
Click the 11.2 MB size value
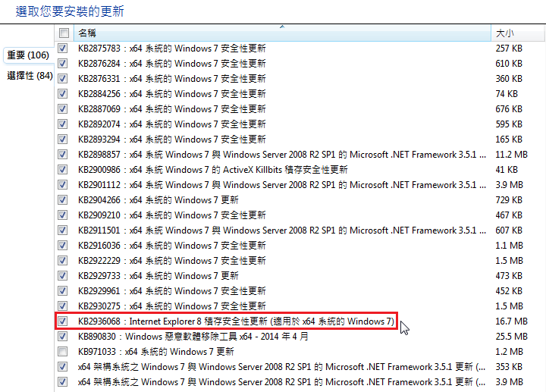(x=512, y=154)
